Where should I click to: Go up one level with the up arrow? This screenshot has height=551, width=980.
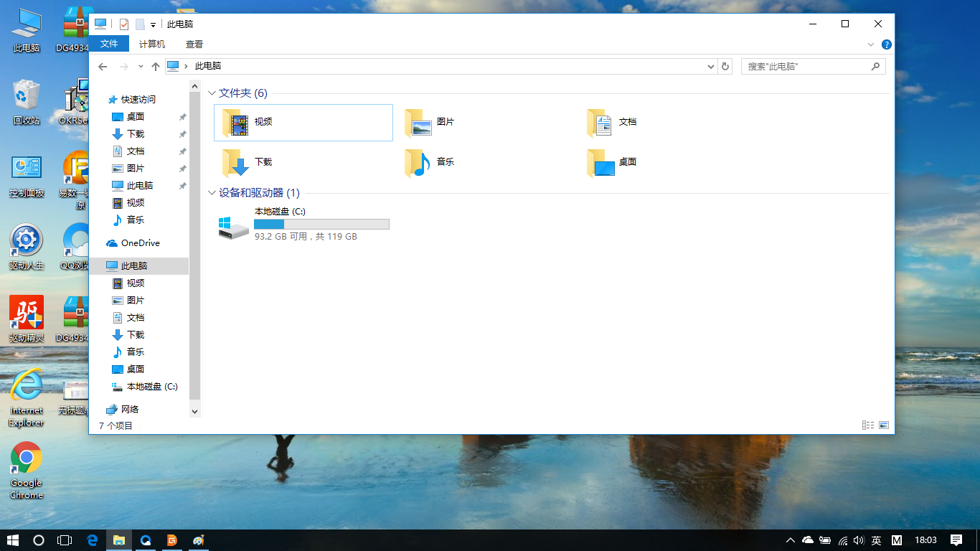click(x=156, y=66)
